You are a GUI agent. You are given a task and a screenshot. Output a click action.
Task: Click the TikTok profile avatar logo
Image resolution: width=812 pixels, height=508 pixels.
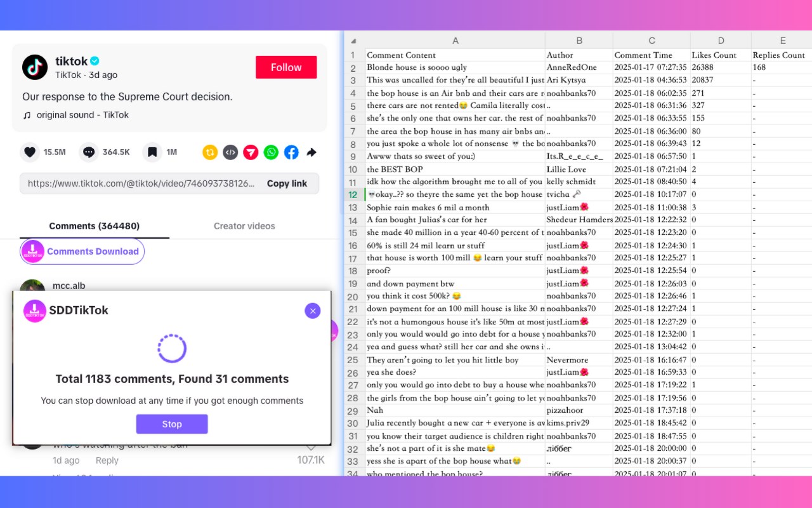35,67
